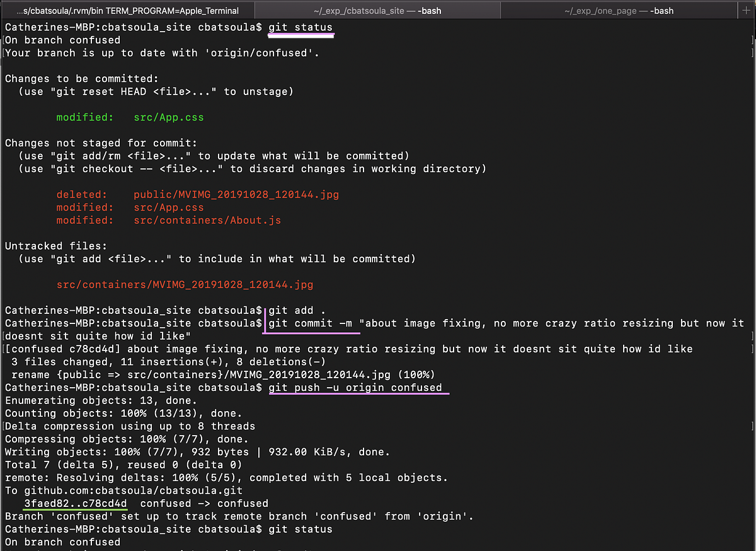Switch to the ~/_exp_/cbatsoula_site bash tab
This screenshot has width=756, height=551.
click(x=377, y=10)
